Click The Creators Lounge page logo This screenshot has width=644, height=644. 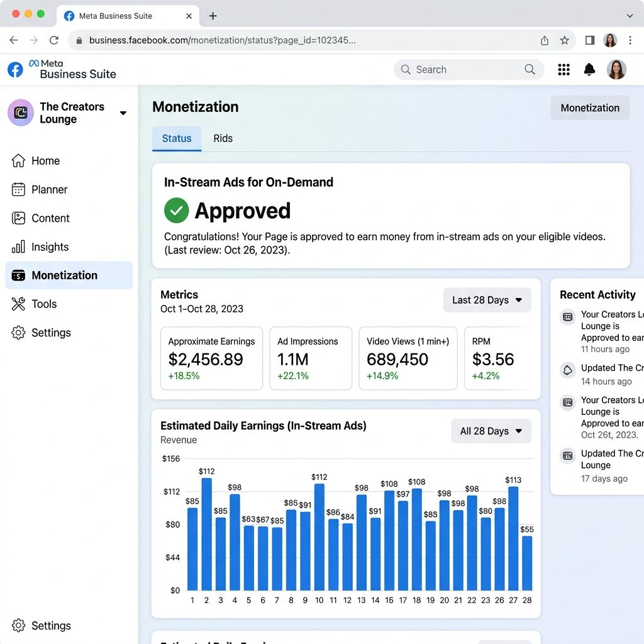(21, 113)
